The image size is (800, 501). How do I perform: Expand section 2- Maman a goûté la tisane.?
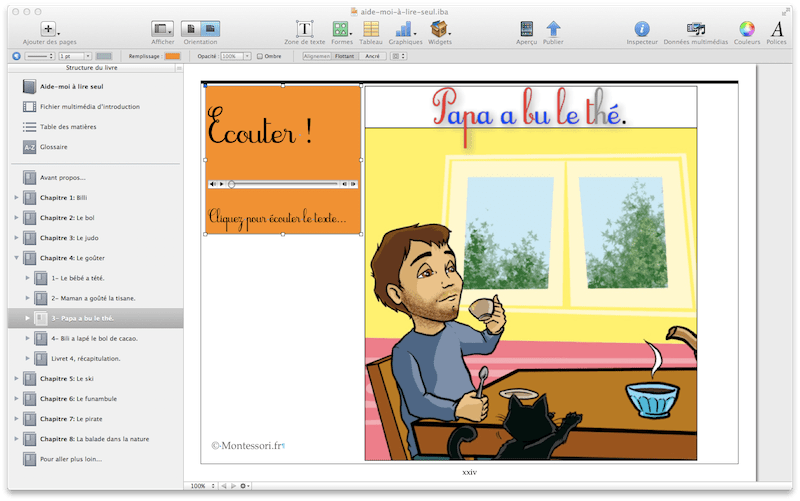tap(28, 298)
